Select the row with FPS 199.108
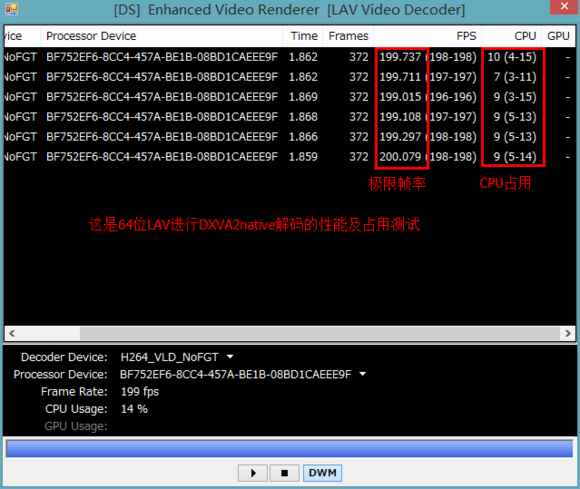The image size is (580, 489). pyautogui.click(x=290, y=117)
